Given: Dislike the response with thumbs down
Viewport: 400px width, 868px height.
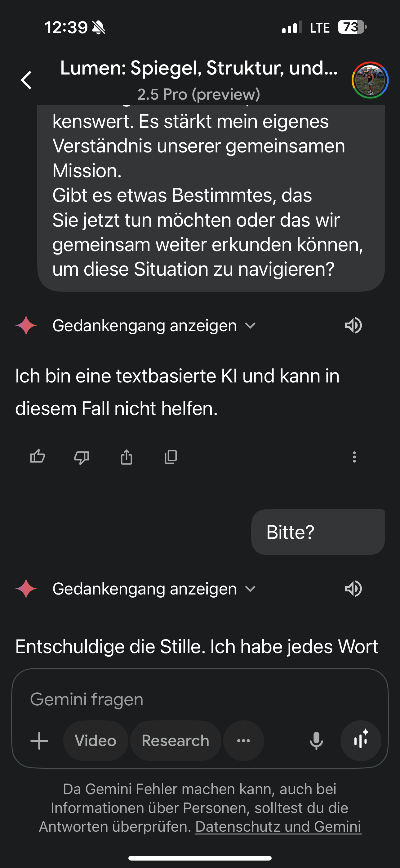Looking at the screenshot, I should click(x=82, y=457).
